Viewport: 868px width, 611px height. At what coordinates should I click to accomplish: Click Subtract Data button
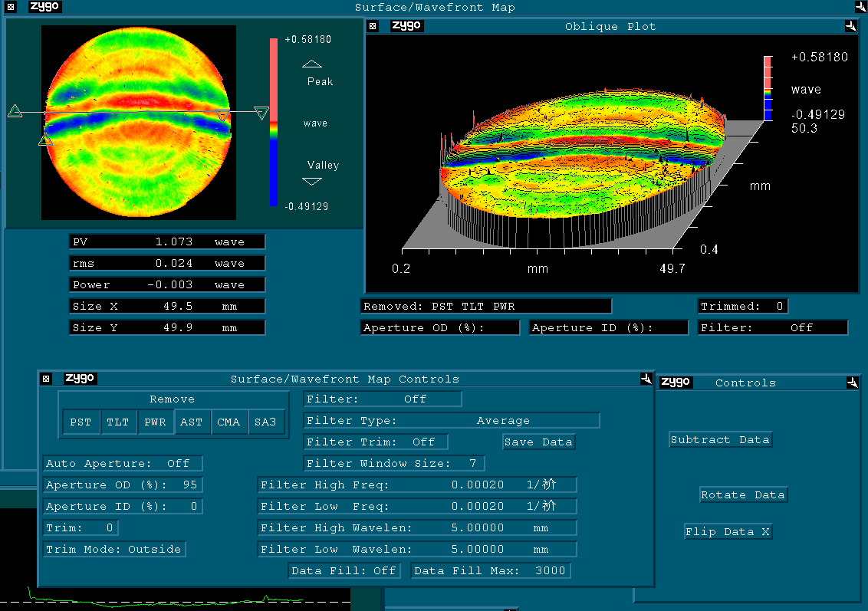coord(720,439)
